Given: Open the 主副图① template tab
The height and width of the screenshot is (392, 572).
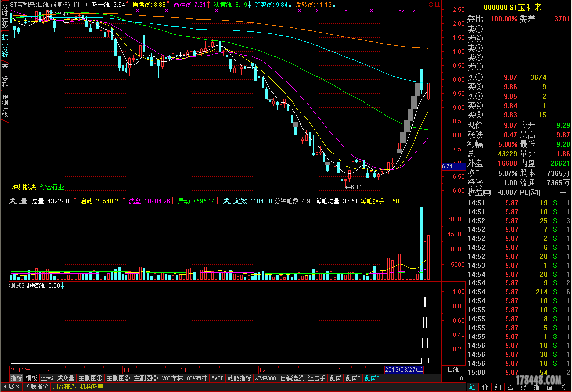Looking at the screenshot, I should point(90,378).
